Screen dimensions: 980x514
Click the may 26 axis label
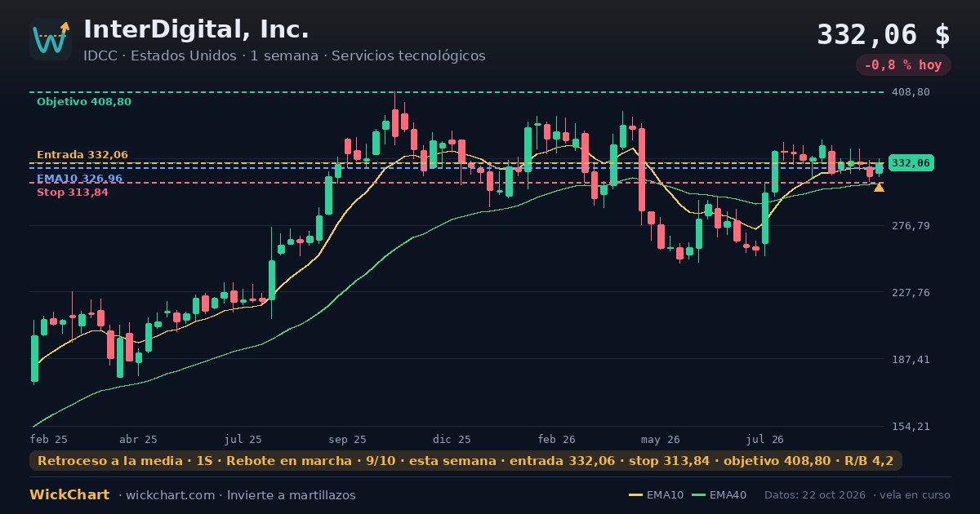661,439
